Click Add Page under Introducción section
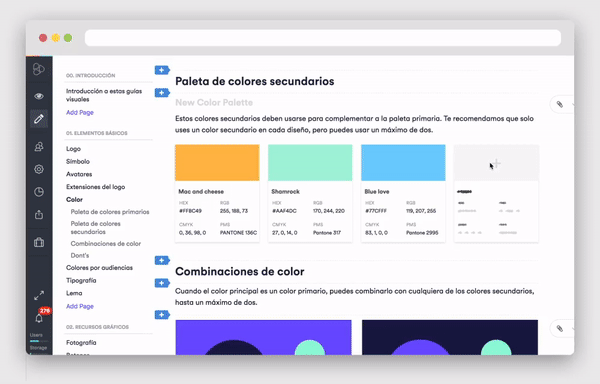 80,112
